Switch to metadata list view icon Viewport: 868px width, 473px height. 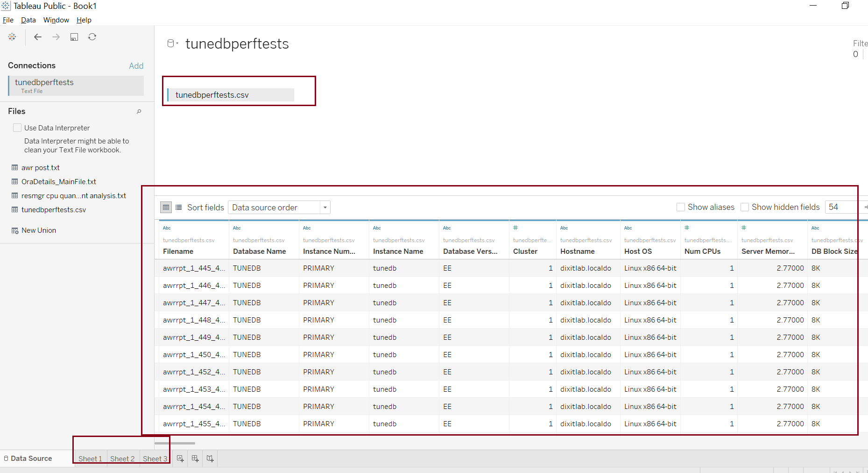pyautogui.click(x=178, y=207)
